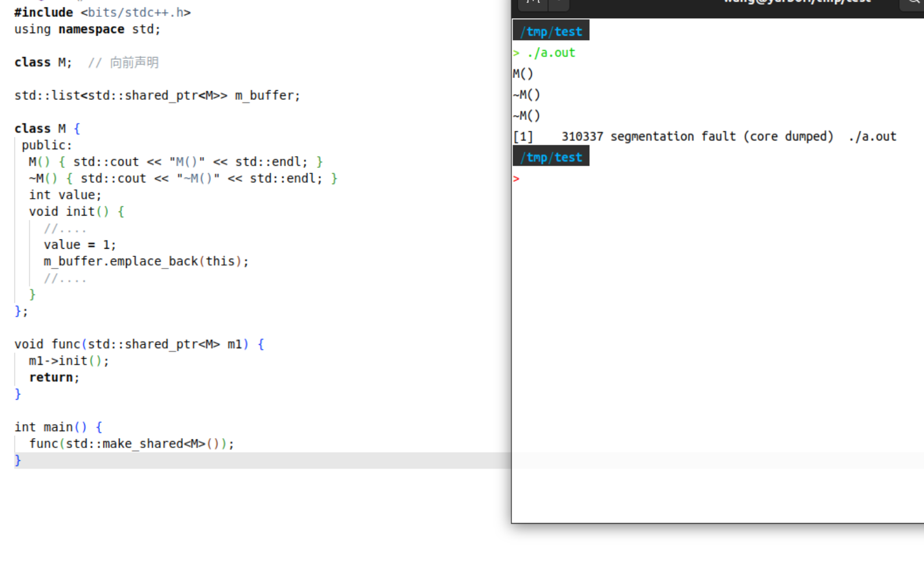
Task: Click the second '~M()' terminal output line
Action: pos(527,116)
